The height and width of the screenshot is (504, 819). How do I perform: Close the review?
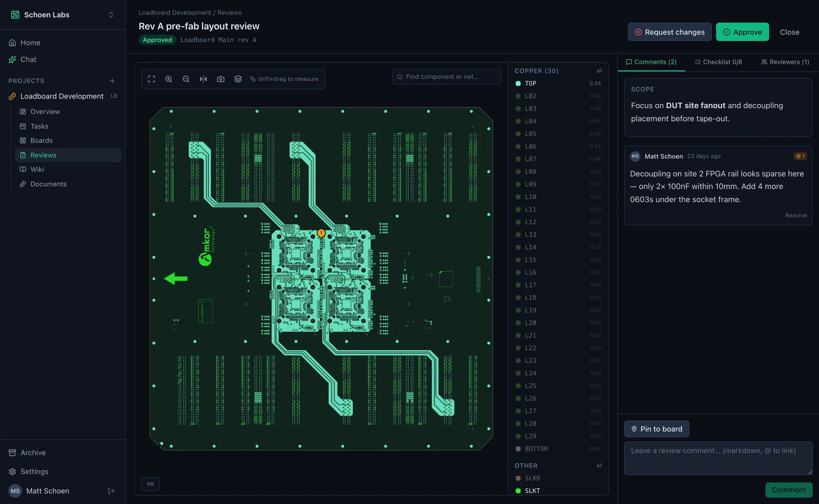[790, 32]
